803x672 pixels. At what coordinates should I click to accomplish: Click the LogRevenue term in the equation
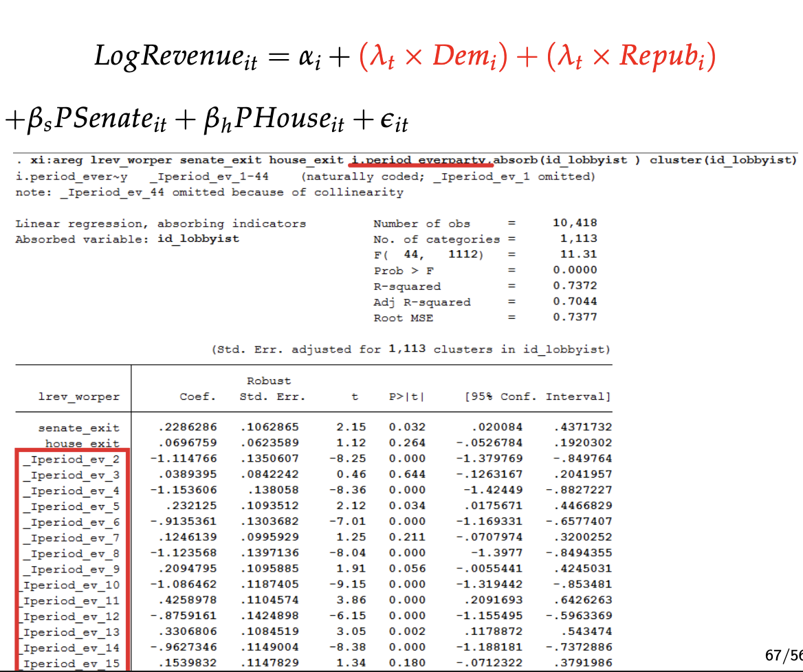pos(176,56)
